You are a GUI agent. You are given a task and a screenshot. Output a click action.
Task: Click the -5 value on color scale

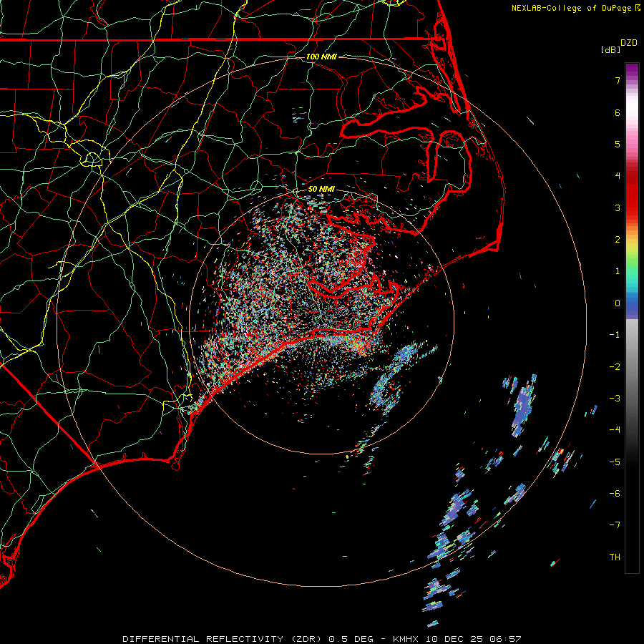coord(615,462)
